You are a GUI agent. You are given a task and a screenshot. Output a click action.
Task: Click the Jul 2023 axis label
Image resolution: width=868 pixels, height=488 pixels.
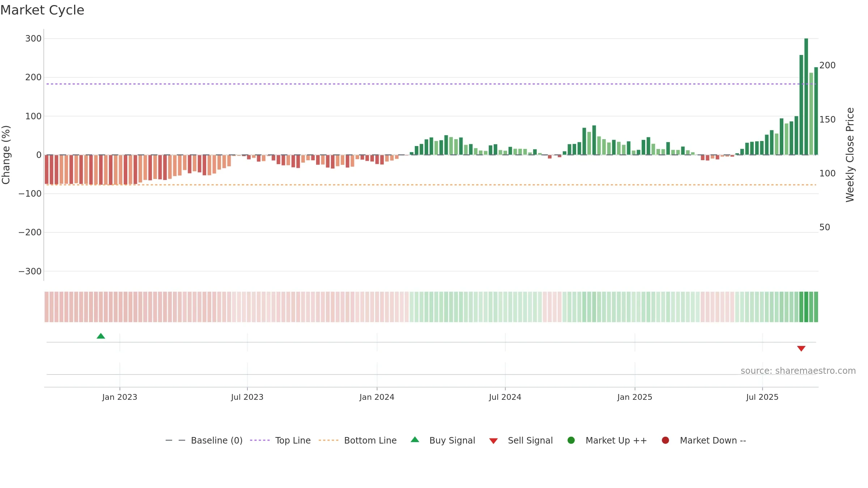pyautogui.click(x=247, y=397)
